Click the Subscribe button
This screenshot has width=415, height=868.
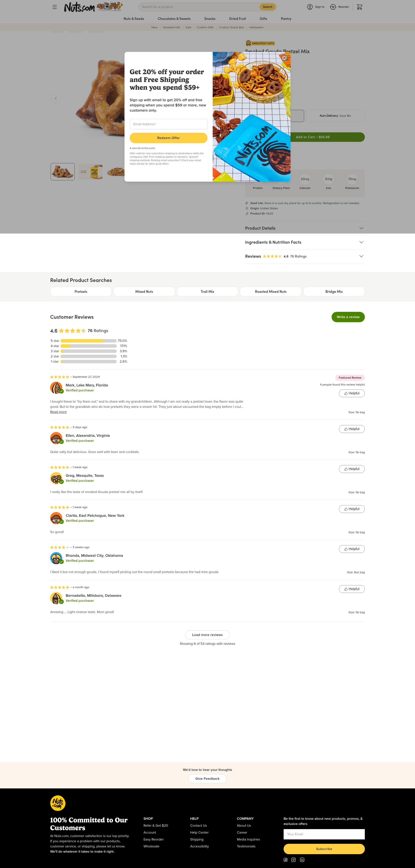point(324,849)
